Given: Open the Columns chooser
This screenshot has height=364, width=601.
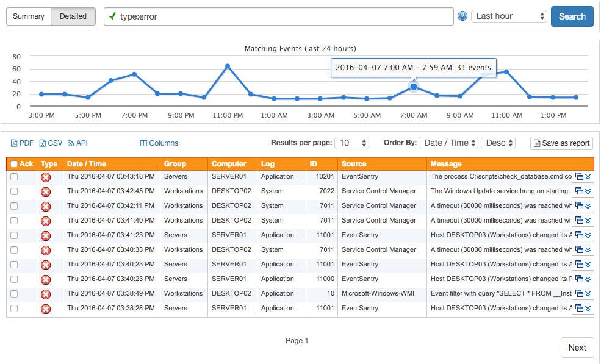Looking at the screenshot, I should (x=159, y=143).
